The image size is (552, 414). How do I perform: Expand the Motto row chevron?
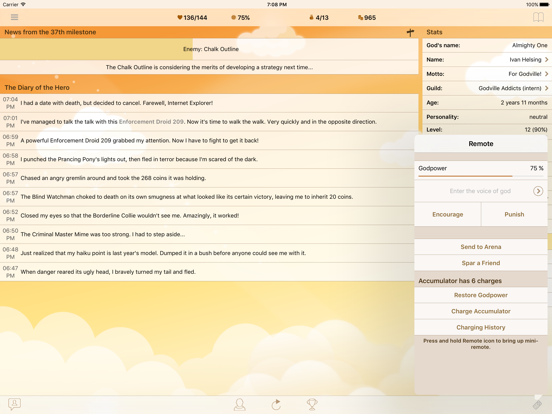546,74
